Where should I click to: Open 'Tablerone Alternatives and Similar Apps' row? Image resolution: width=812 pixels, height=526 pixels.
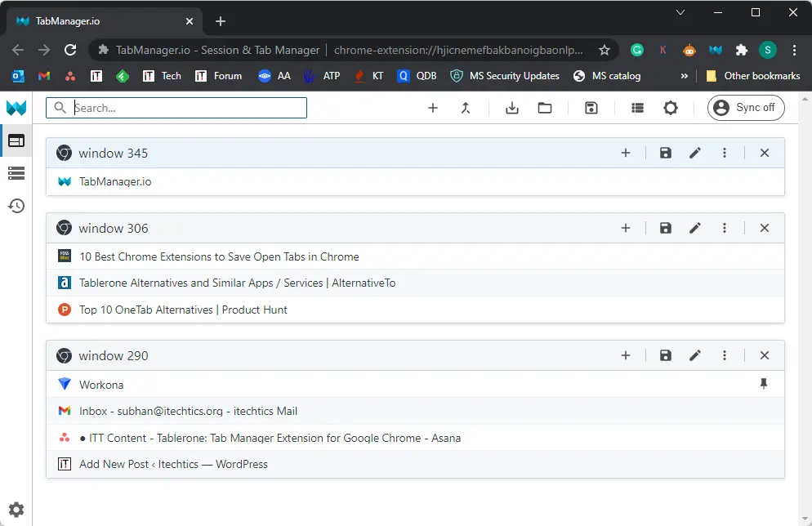[415, 283]
